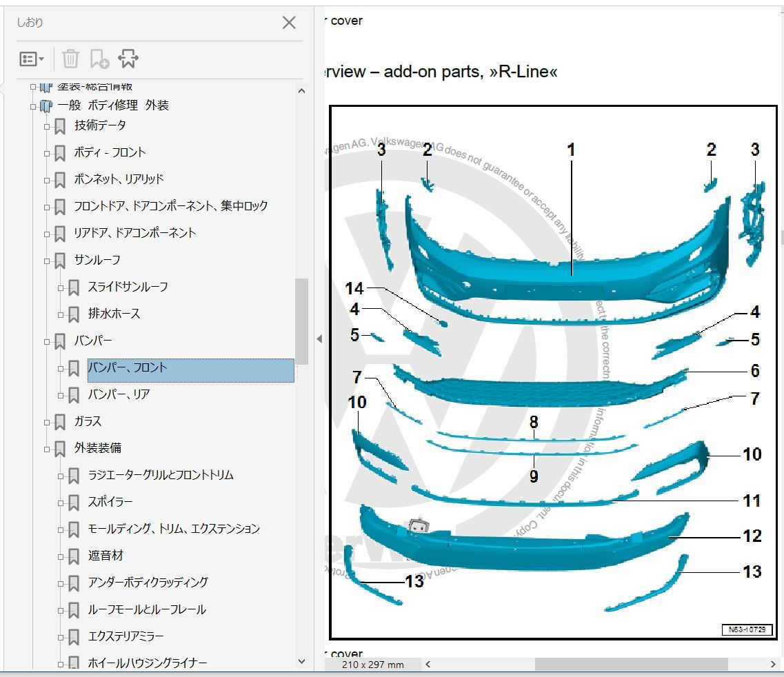Screen dimensions: 784x677
Task: Open the 外装装備 bookmark
Action: coord(98,447)
